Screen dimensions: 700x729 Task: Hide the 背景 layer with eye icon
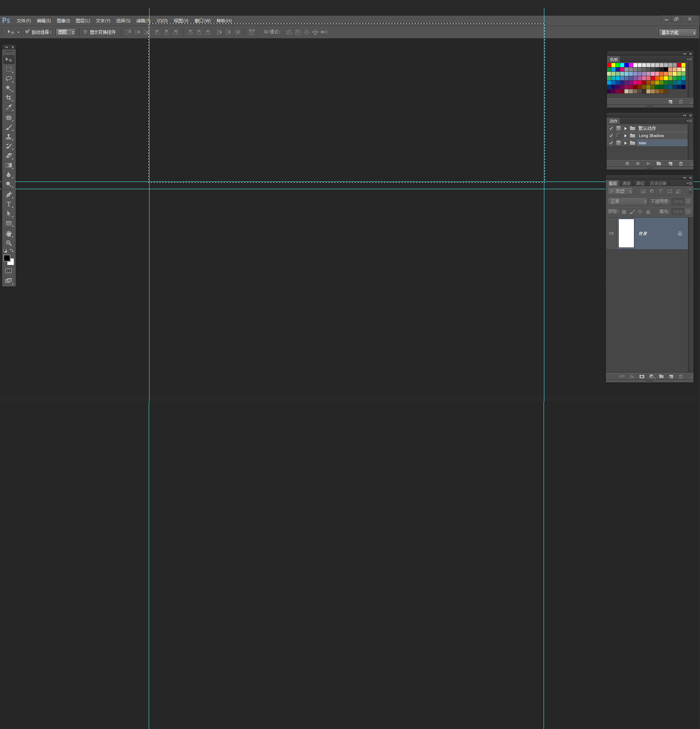point(611,234)
